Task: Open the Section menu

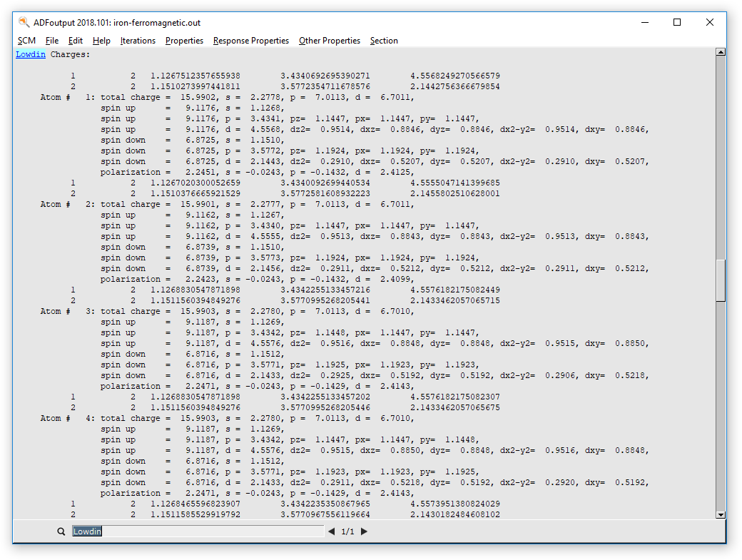Action: coord(384,41)
